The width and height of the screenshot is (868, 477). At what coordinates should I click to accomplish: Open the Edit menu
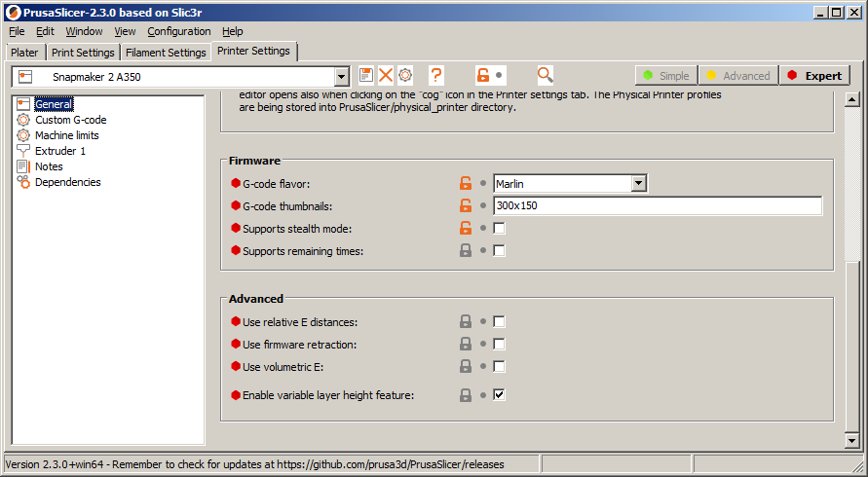46,31
